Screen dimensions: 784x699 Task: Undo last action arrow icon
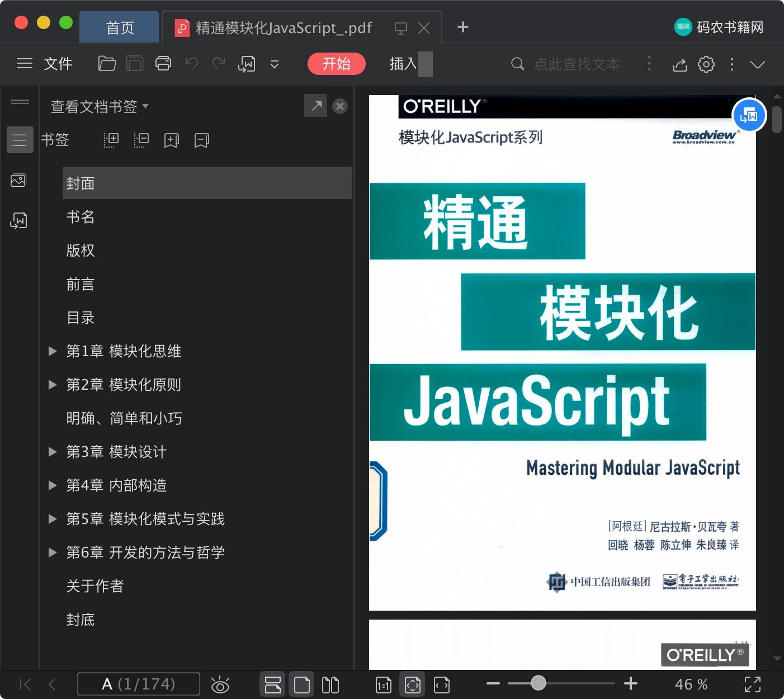(x=191, y=64)
